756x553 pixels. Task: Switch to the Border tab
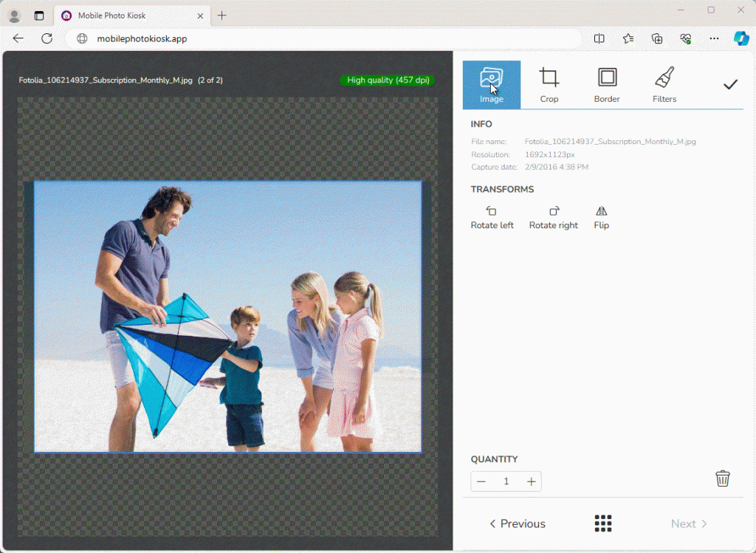point(607,85)
